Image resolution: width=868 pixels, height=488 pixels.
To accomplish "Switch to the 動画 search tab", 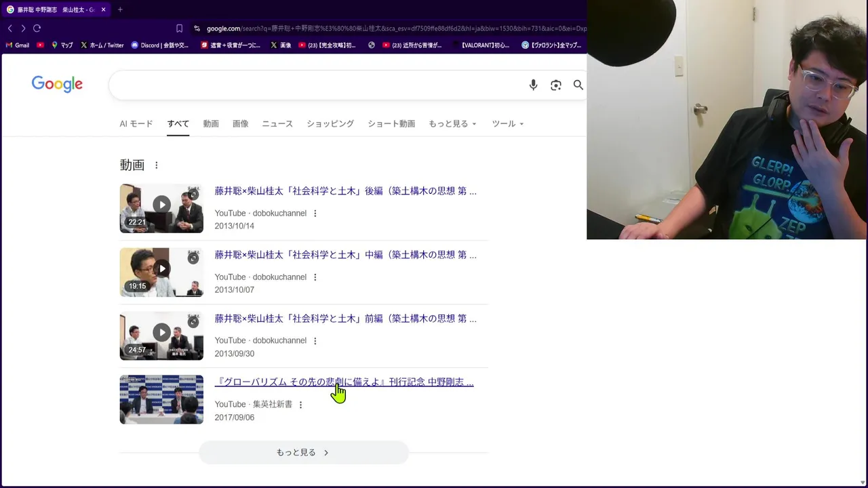I will point(211,124).
